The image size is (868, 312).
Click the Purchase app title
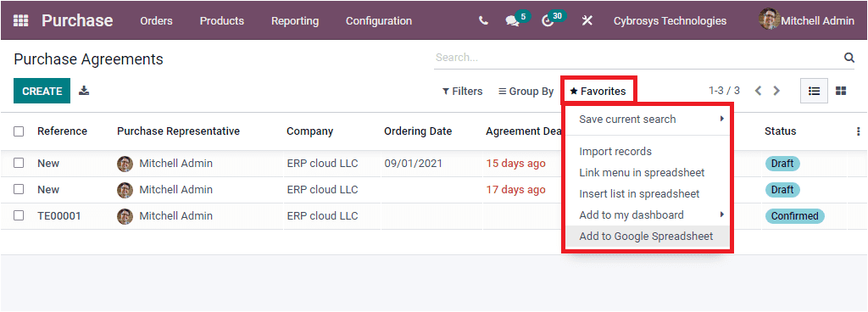tap(77, 21)
